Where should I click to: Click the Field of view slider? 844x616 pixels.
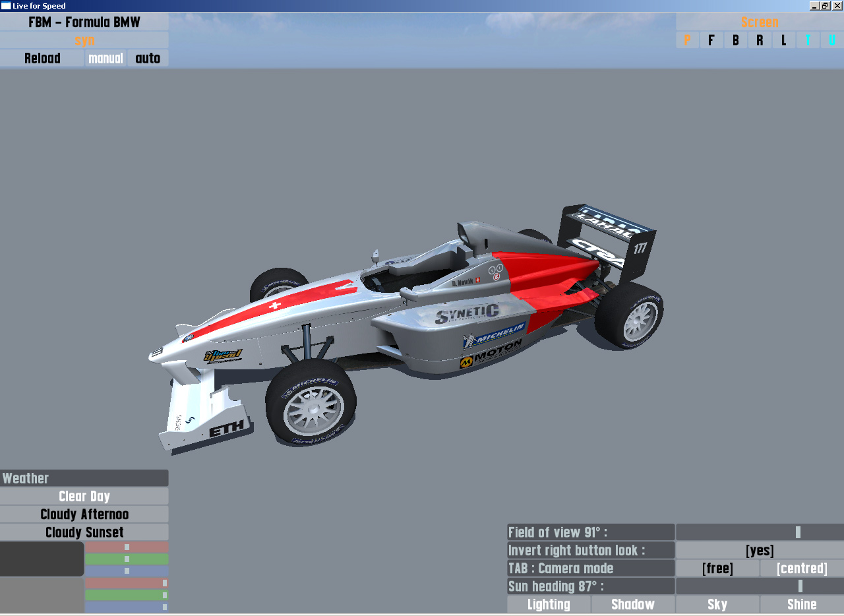coord(760,532)
